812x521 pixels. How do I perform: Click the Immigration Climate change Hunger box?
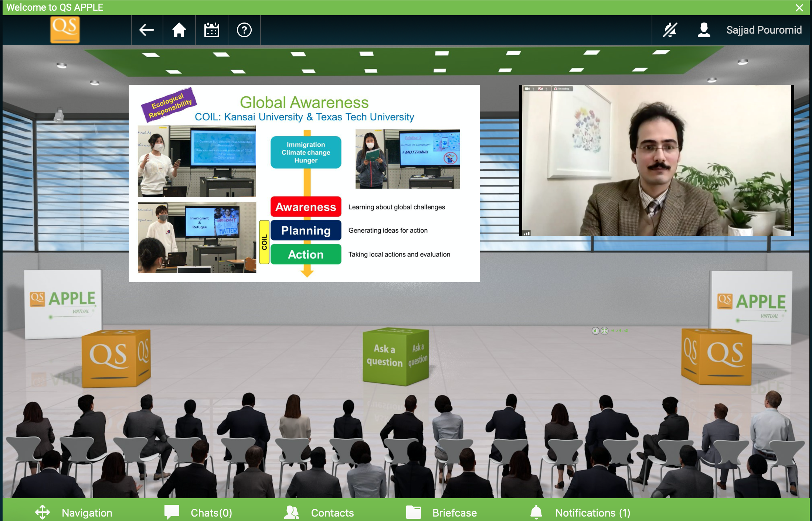coord(306,152)
